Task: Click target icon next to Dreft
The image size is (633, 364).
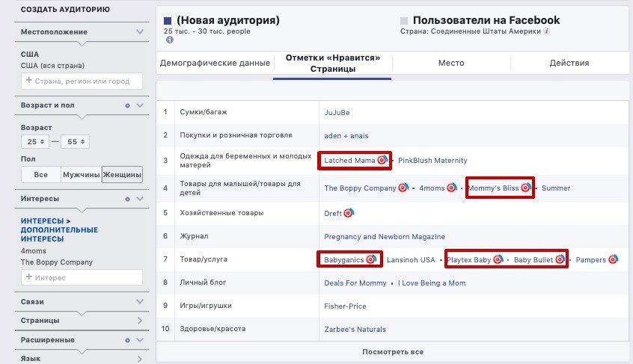Action: (x=349, y=213)
